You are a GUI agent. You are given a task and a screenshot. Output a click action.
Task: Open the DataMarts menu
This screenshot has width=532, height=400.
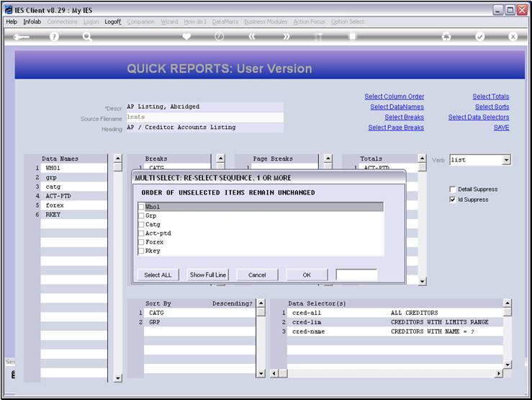tap(225, 22)
